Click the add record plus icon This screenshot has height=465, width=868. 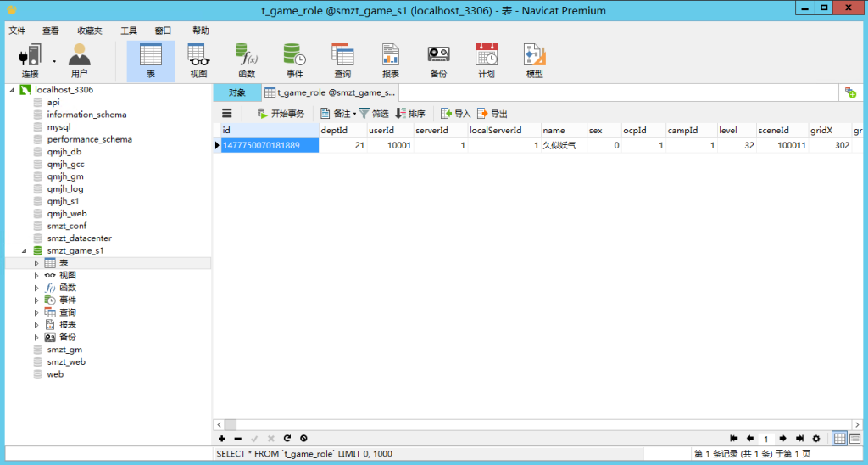222,439
